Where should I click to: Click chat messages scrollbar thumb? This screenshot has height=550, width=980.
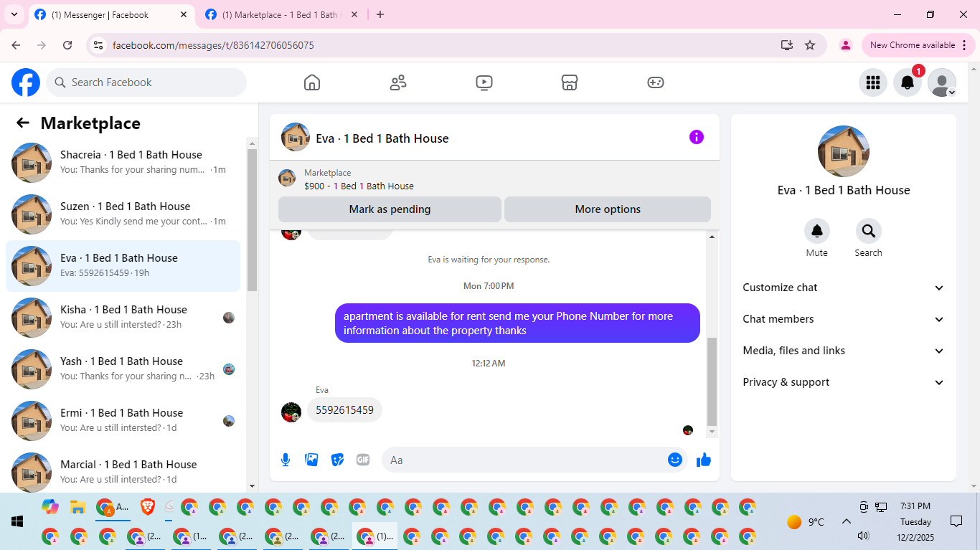712,381
